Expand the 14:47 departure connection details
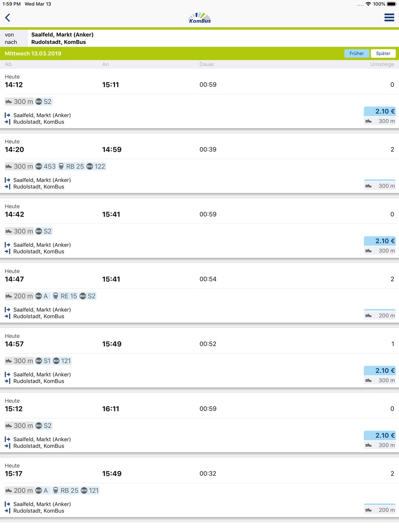The width and height of the screenshot is (399, 532). pos(199,293)
